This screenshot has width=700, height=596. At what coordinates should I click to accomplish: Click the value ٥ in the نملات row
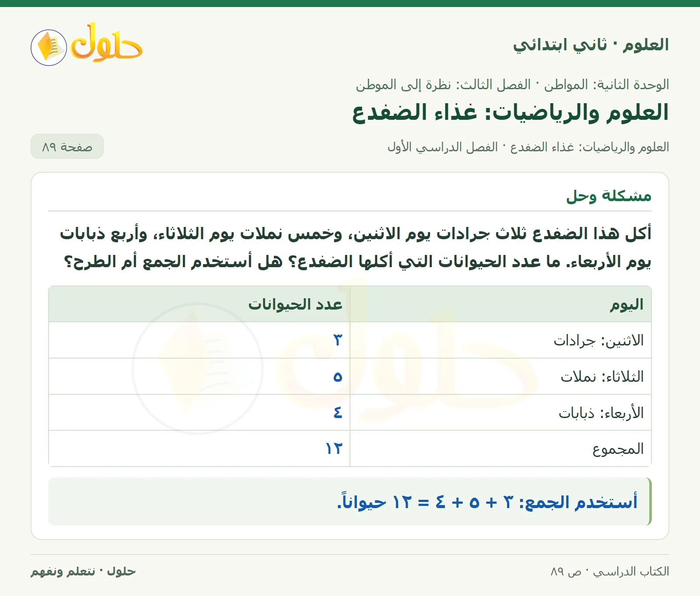coord(338,376)
